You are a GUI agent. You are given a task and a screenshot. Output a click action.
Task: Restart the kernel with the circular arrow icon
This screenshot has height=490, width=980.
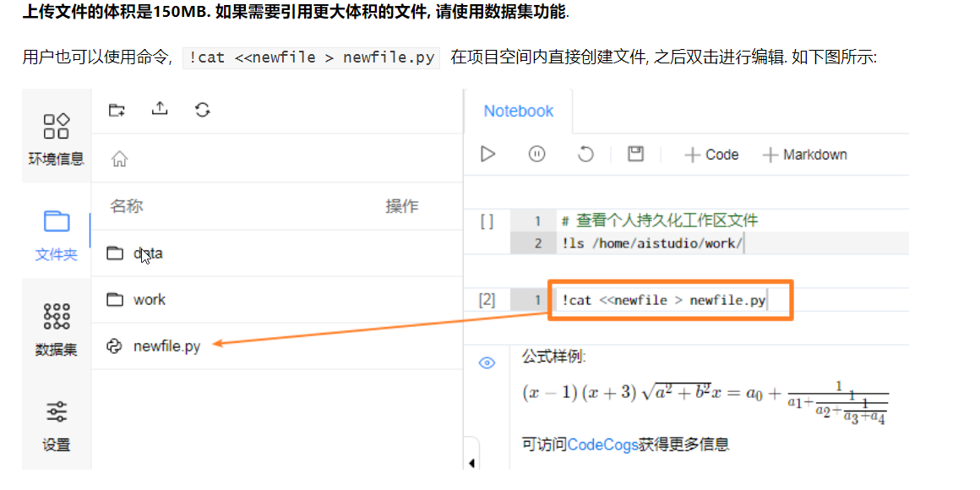pos(586,154)
